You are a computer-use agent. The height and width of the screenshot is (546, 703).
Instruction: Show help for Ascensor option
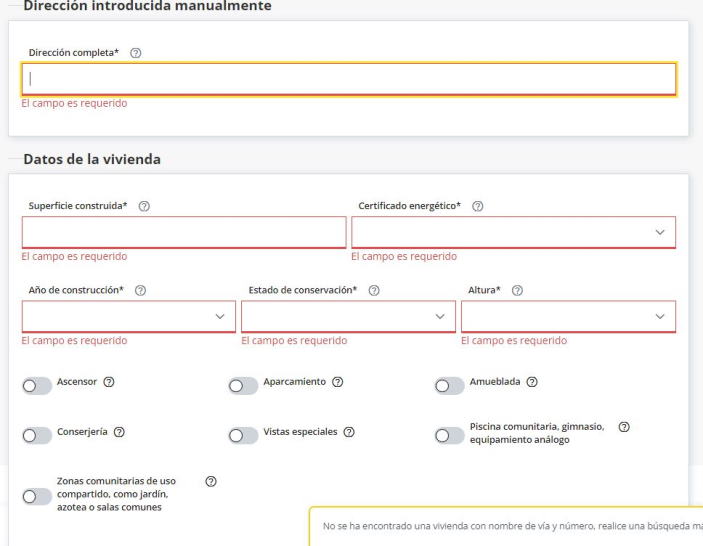(109, 382)
